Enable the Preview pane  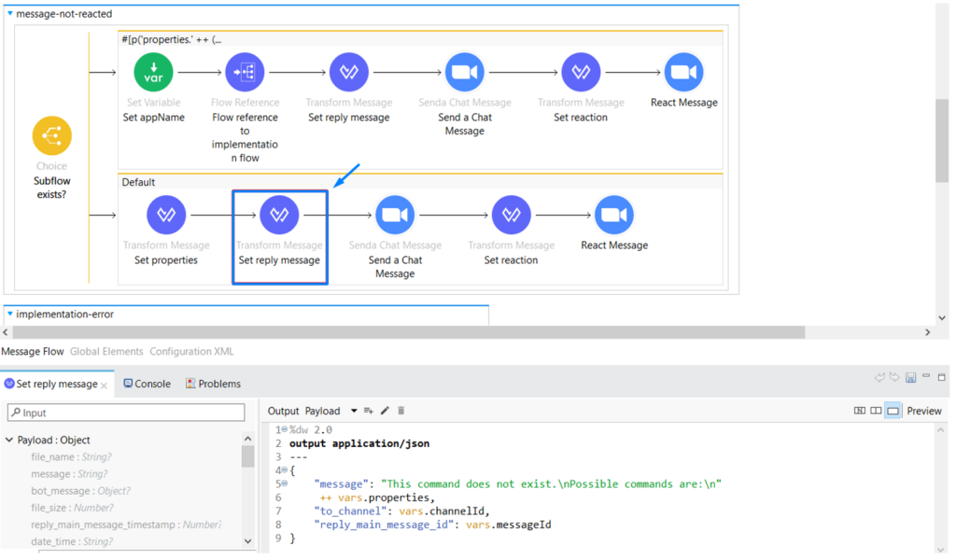(x=924, y=411)
